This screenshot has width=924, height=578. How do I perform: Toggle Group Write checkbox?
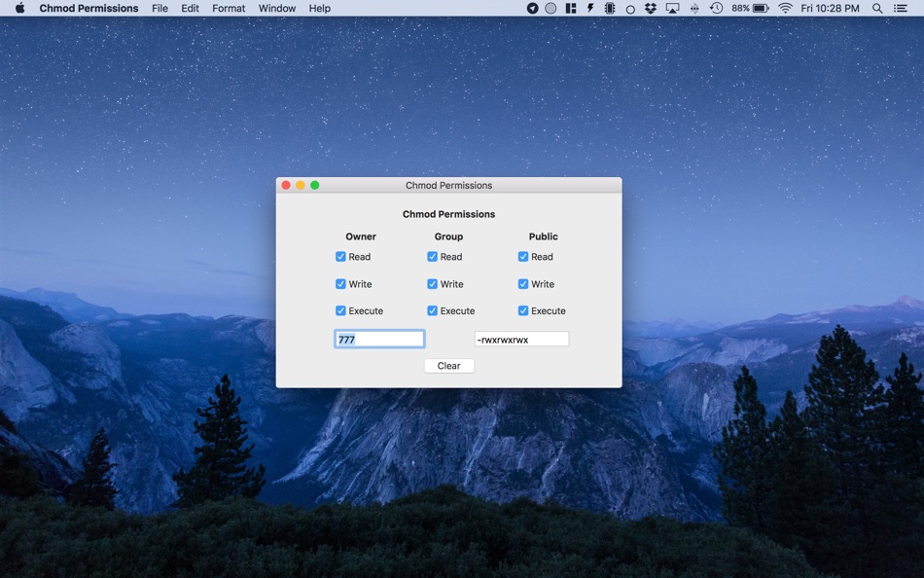click(432, 284)
